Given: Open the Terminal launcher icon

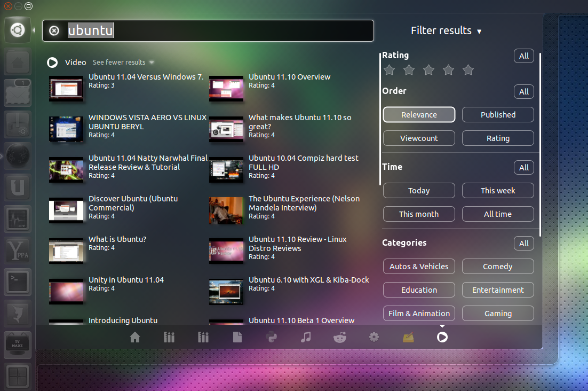Looking at the screenshot, I should tap(17, 282).
